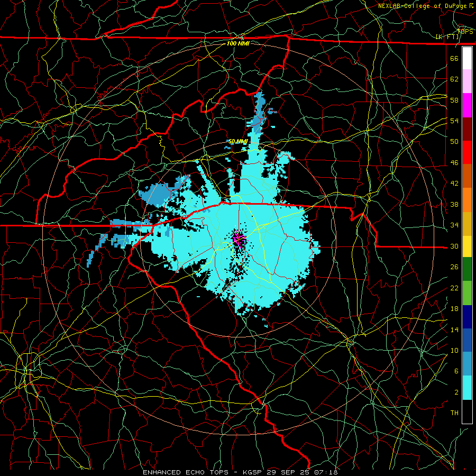Click the bright orange legend band
The image size is (476, 476).
point(467,200)
